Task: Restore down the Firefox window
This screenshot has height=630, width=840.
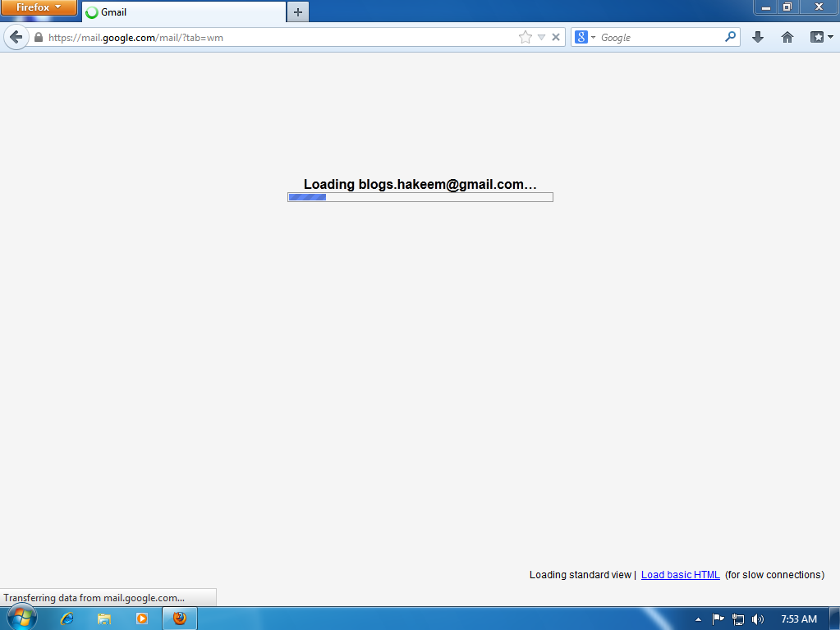Action: coord(787,7)
